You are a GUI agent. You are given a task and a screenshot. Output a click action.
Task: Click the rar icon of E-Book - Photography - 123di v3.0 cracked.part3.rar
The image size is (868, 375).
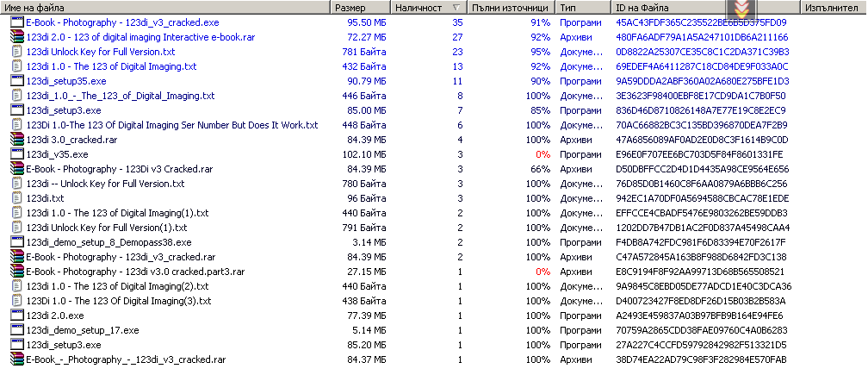18,272
